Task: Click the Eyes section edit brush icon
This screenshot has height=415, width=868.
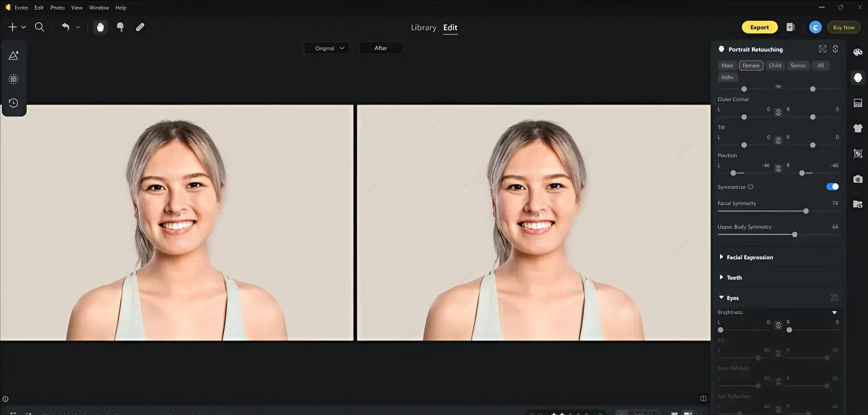Action: tap(834, 297)
